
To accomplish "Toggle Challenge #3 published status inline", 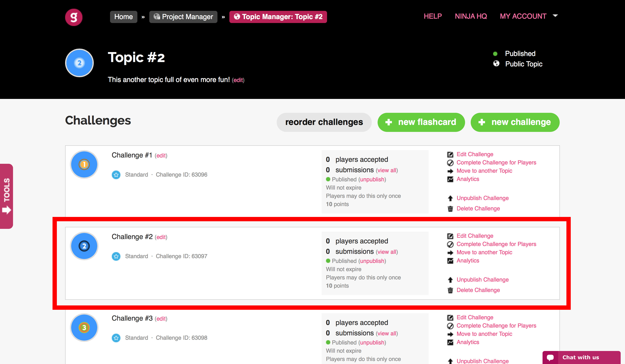I will click(x=372, y=343).
